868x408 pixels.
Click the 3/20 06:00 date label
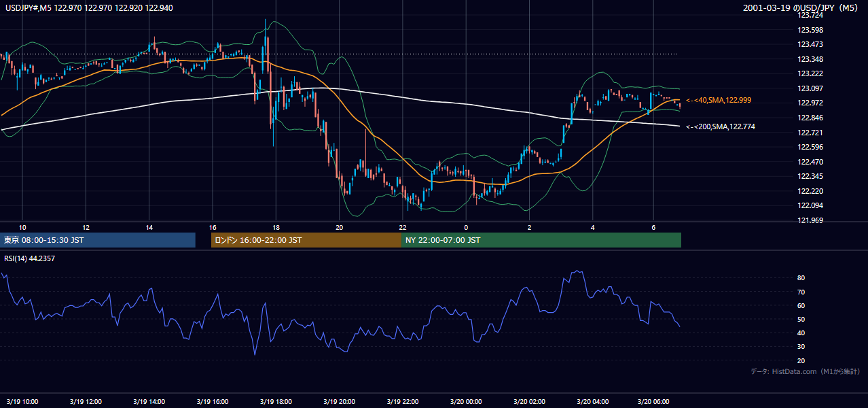pos(653,402)
